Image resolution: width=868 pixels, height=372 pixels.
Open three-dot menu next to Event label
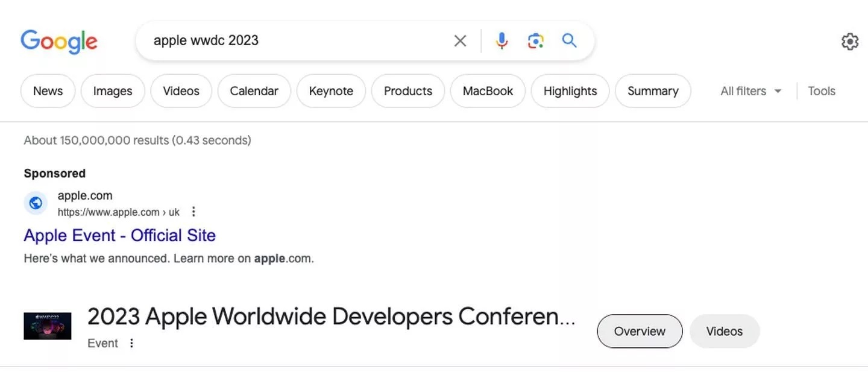coord(131,343)
